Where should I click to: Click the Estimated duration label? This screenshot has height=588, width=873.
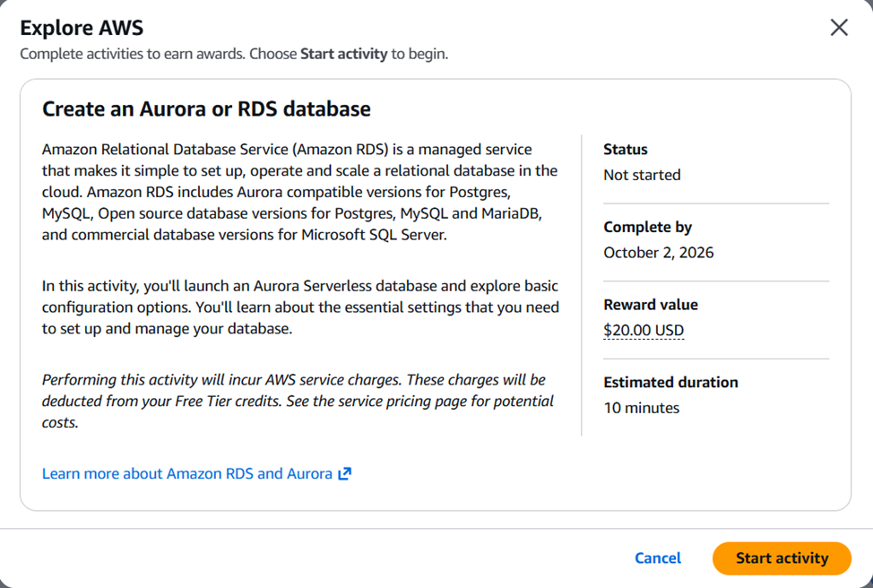(x=671, y=383)
